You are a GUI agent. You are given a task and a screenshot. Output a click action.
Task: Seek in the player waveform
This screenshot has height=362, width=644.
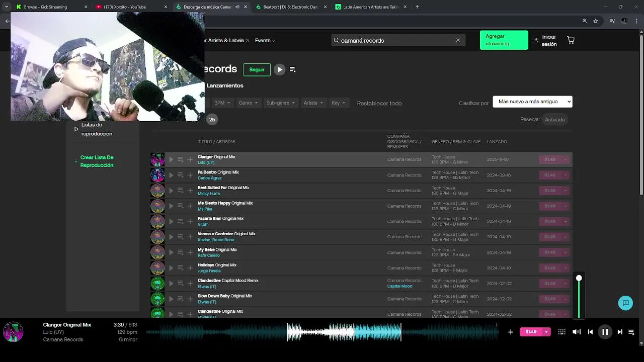click(x=322, y=332)
